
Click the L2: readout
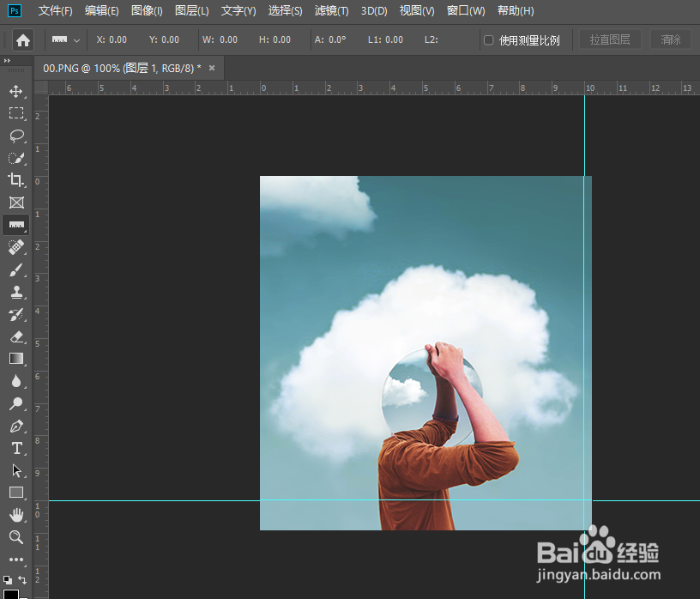(x=431, y=39)
